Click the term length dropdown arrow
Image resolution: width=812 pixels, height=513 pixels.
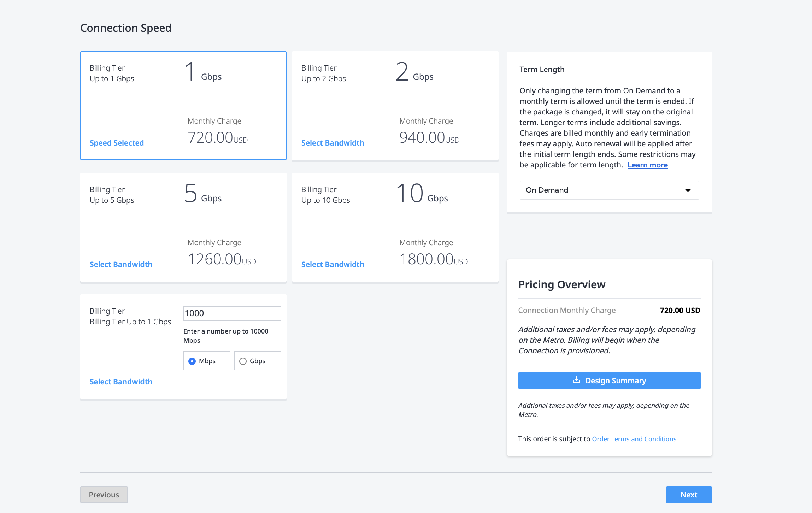click(x=688, y=190)
